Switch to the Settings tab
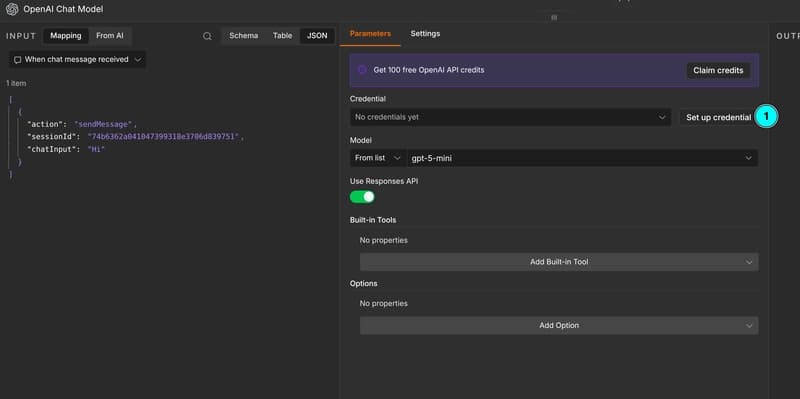800x399 pixels. pos(426,34)
